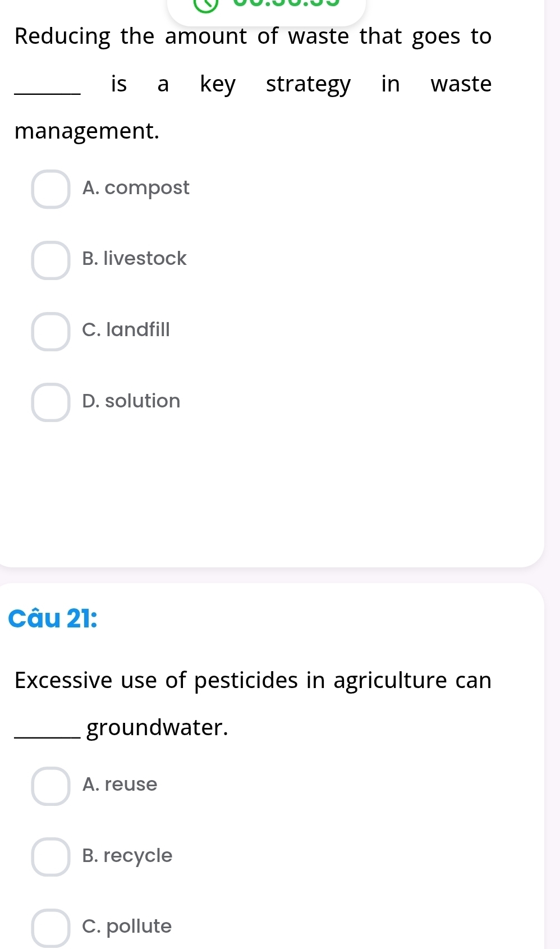Click the 'C. pollute' answer label
The image size is (560, 949).
pyautogui.click(x=127, y=926)
